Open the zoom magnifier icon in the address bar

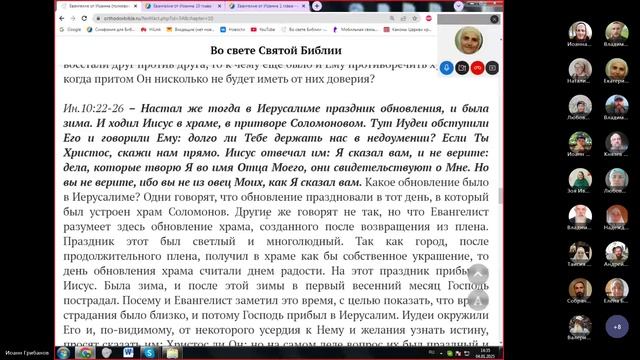click(392, 18)
